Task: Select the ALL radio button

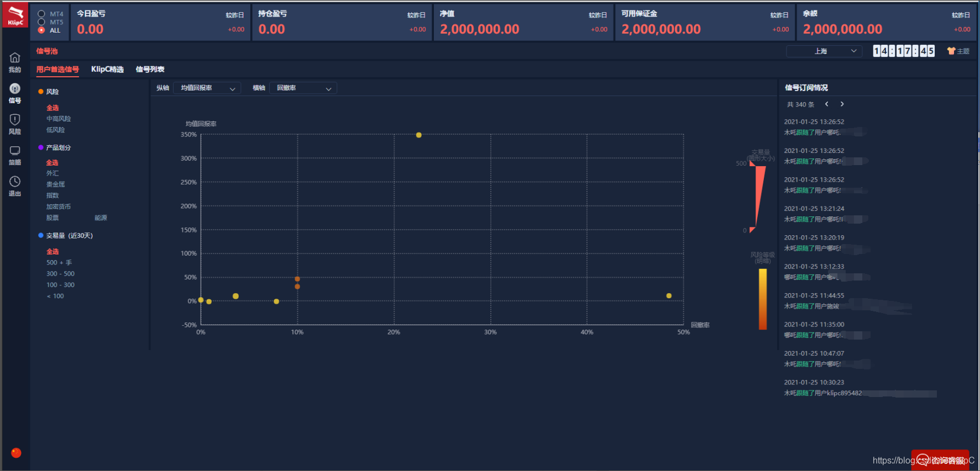Action: coord(41,30)
